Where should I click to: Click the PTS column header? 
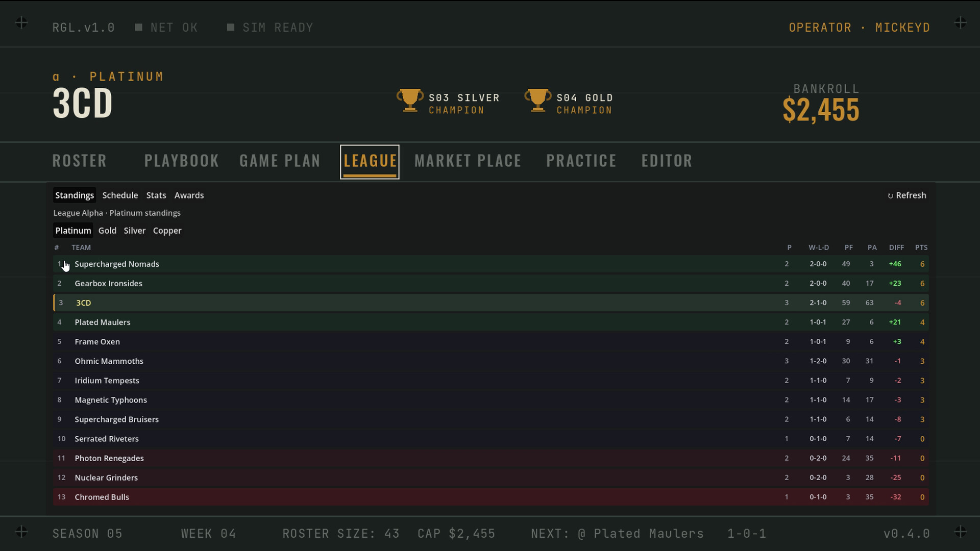click(921, 247)
